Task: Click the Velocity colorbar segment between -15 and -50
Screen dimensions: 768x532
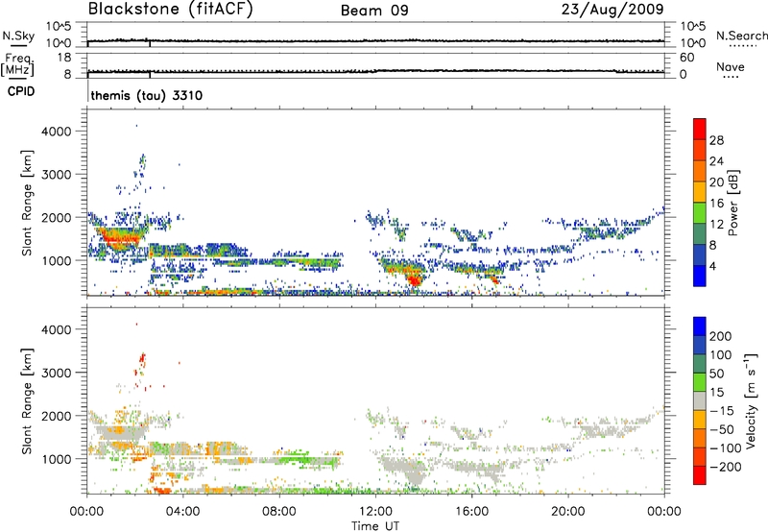Action: [x=700, y=420]
